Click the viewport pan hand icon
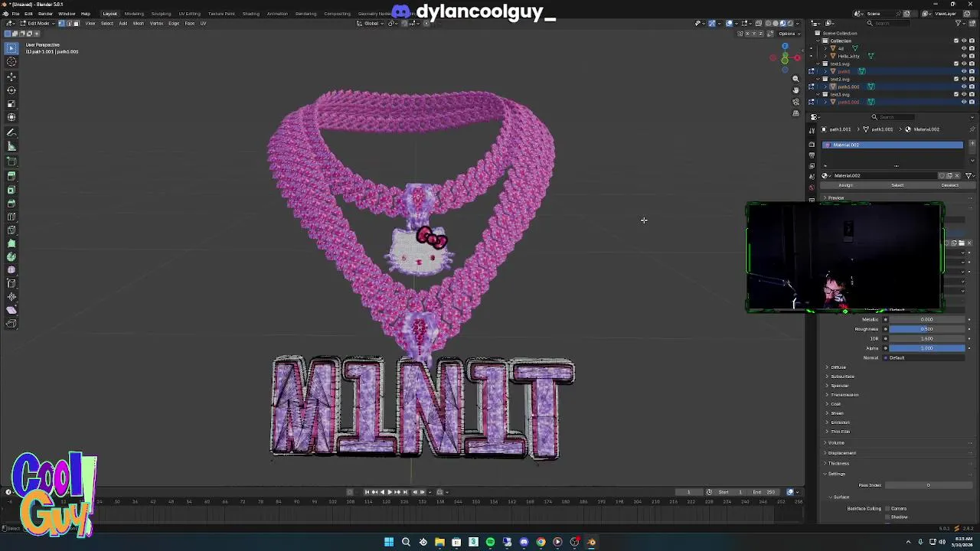 pos(795,90)
